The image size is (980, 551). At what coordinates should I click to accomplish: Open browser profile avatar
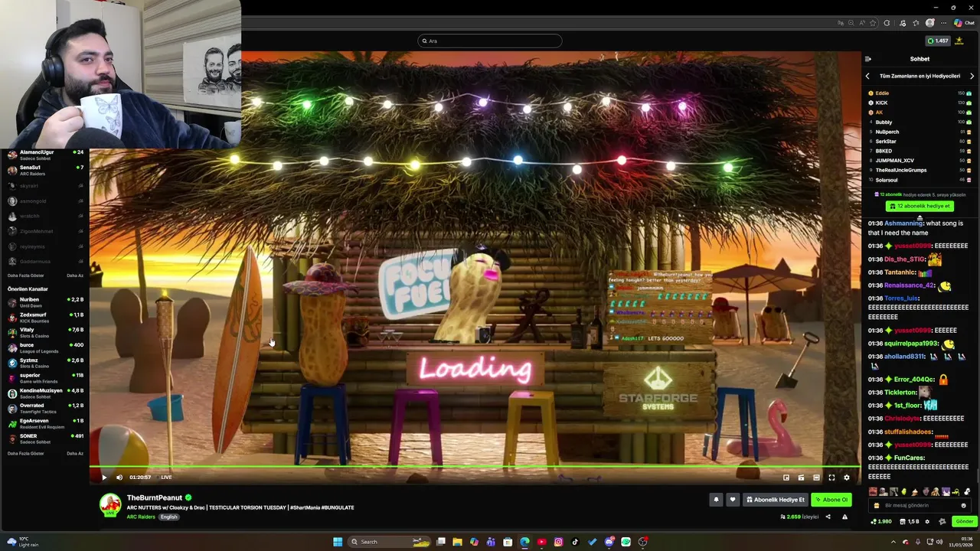click(x=930, y=23)
